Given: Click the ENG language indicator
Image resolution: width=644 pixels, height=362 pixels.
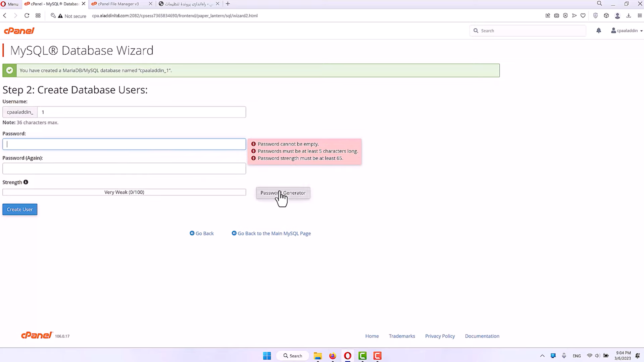Looking at the screenshot, I should [577, 356].
